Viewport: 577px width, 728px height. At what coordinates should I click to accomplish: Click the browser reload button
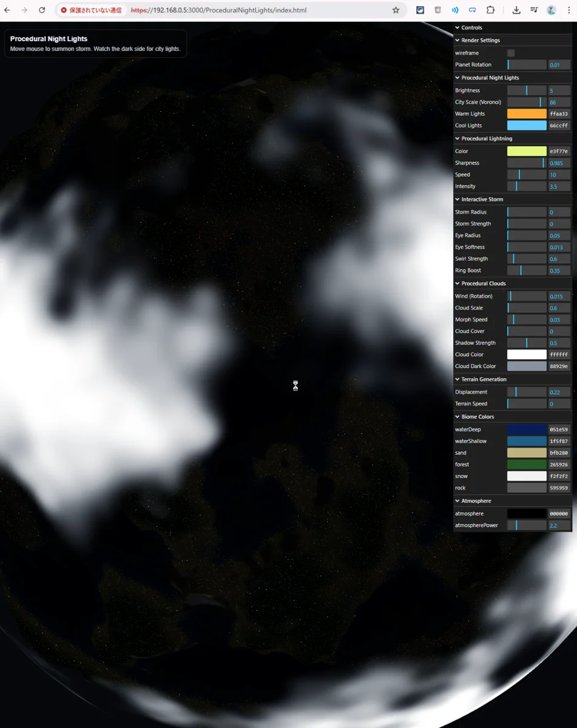pyautogui.click(x=42, y=10)
